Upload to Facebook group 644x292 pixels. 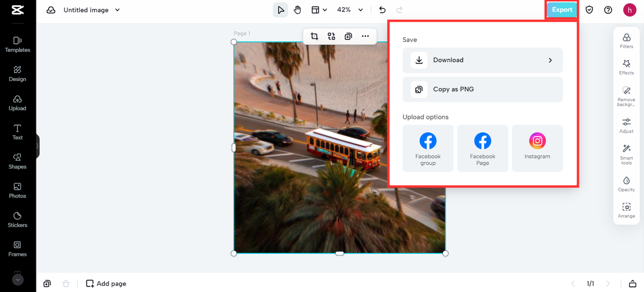tap(428, 149)
